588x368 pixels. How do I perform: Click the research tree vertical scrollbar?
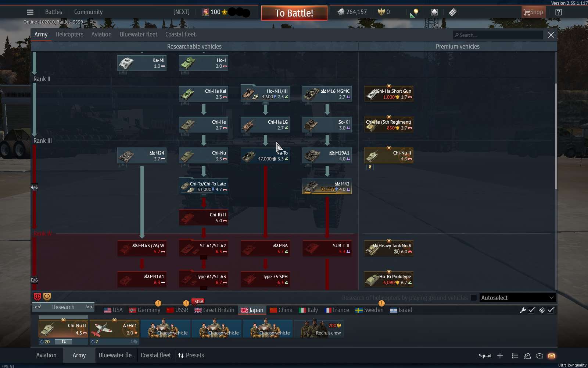click(x=556, y=136)
